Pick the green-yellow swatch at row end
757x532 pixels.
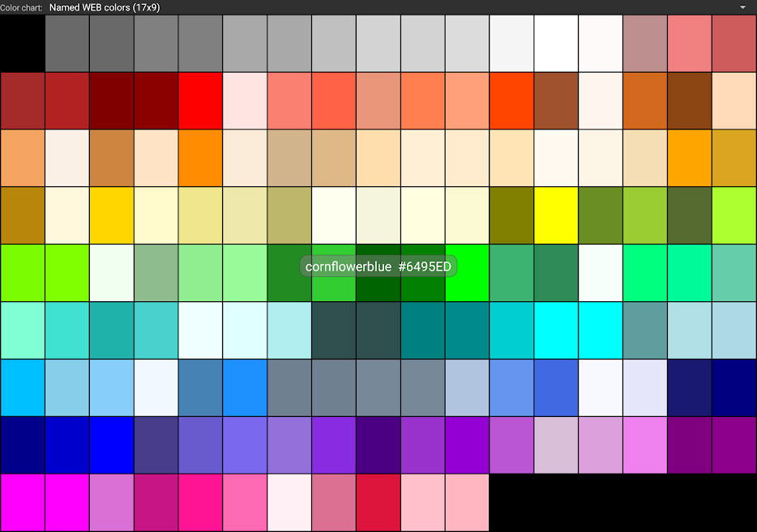pyautogui.click(x=734, y=215)
